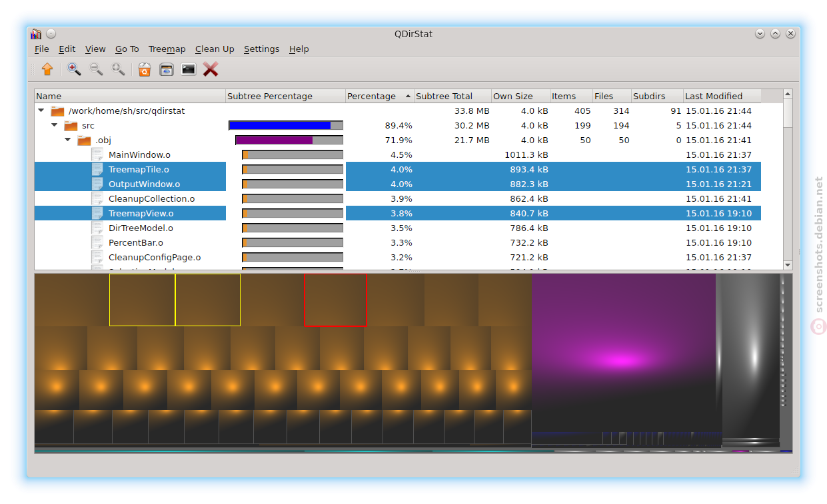Select TreemapTile.o in the tree

coord(139,170)
